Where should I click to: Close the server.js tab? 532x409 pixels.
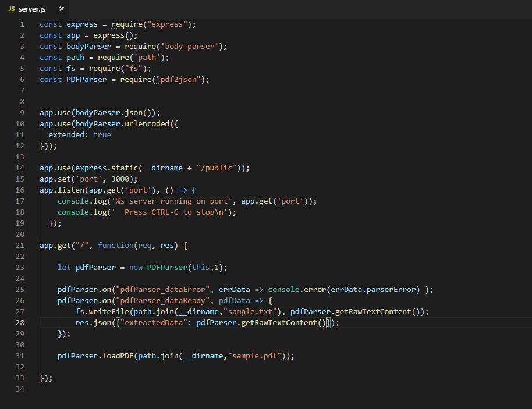[x=62, y=9]
